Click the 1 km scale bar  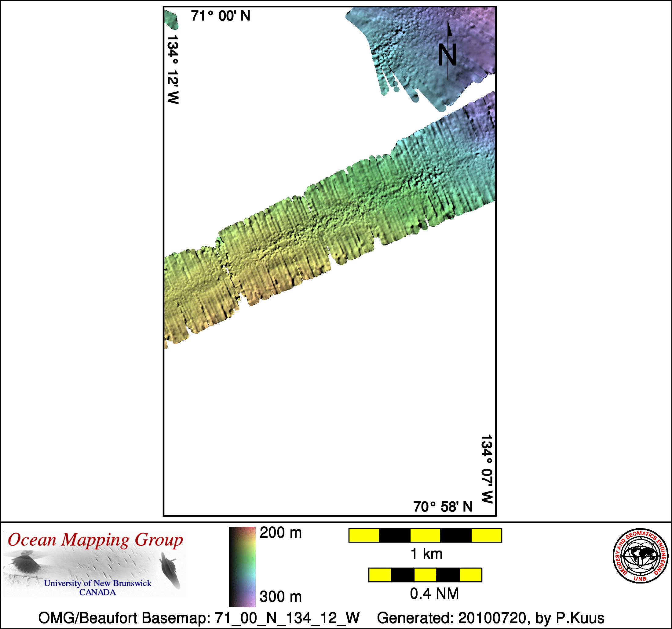[425, 535]
